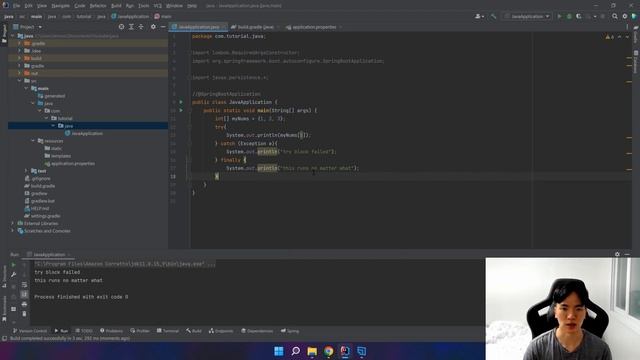Open Project panel options gear
The width and height of the screenshot is (640, 360).
tap(153, 27)
